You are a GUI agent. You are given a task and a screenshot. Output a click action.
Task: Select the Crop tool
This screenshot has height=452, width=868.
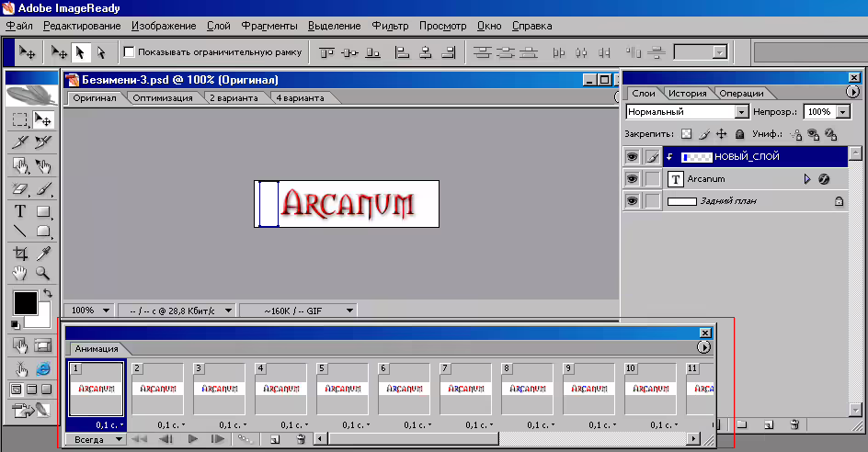tap(20, 254)
